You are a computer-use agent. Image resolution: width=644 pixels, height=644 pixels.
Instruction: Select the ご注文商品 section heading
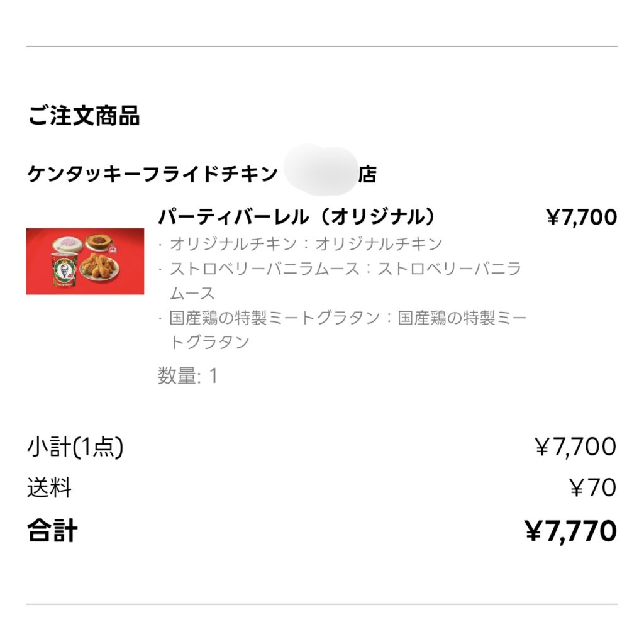click(83, 116)
